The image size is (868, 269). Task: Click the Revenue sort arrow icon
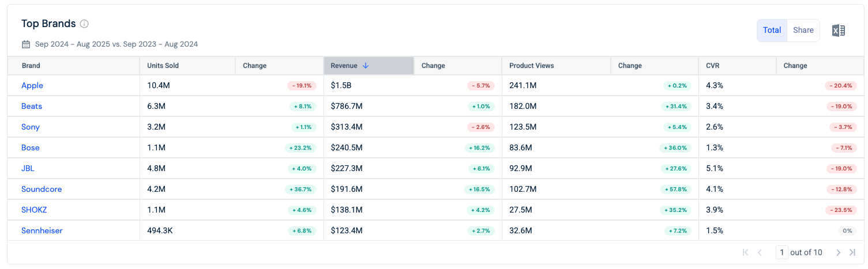[x=366, y=66]
